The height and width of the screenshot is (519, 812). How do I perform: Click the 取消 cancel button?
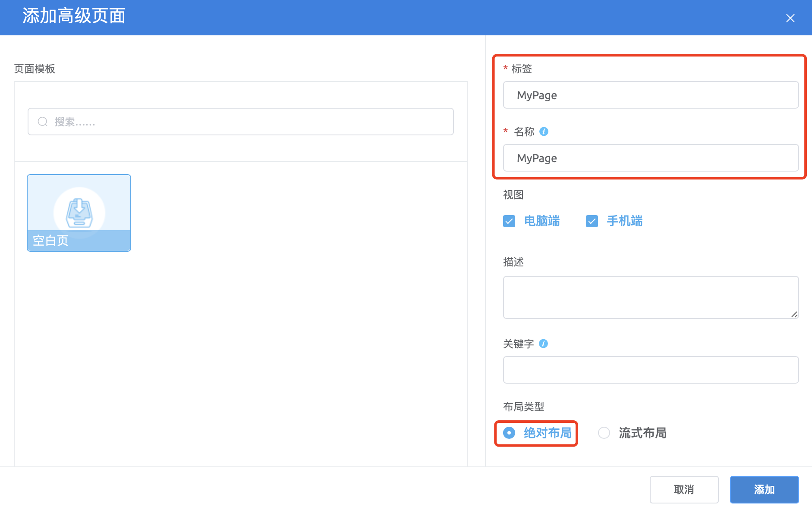coord(684,490)
